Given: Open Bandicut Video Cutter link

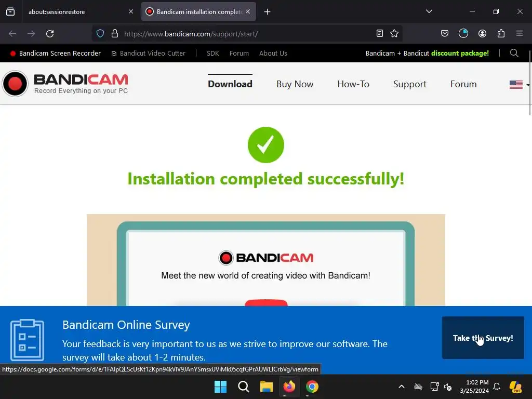Looking at the screenshot, I should (x=148, y=54).
